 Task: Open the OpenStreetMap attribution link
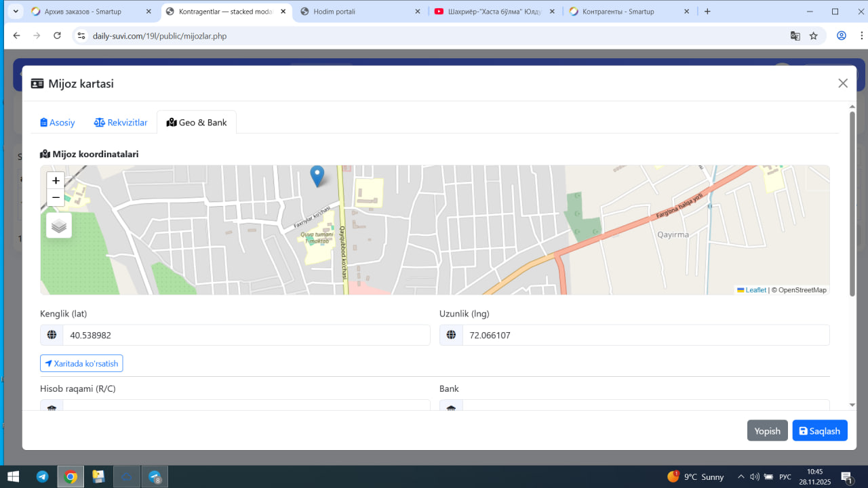[x=802, y=290]
